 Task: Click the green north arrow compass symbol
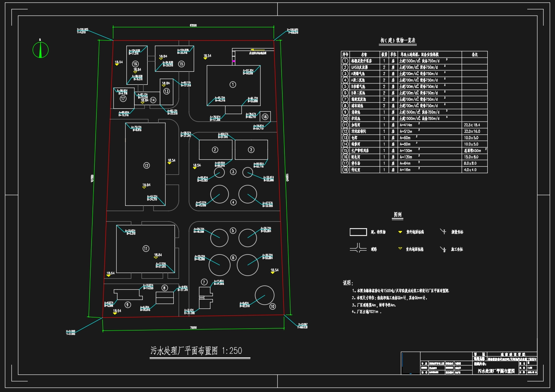[x=40, y=50]
